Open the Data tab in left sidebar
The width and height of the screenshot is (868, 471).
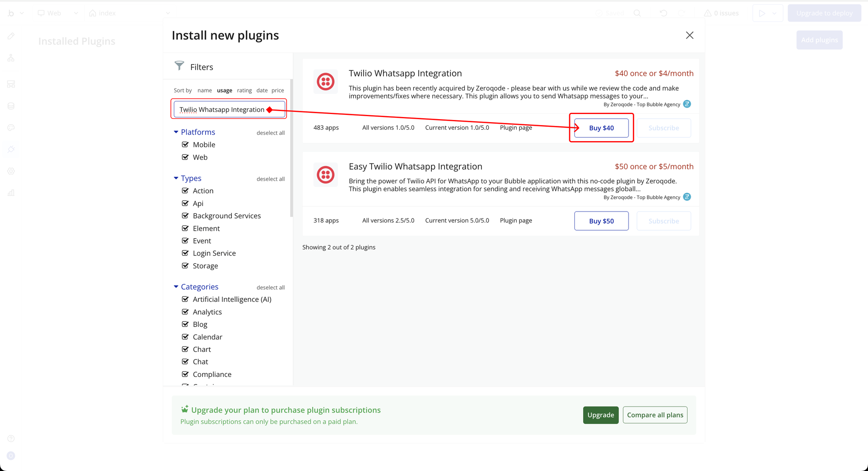point(11,106)
